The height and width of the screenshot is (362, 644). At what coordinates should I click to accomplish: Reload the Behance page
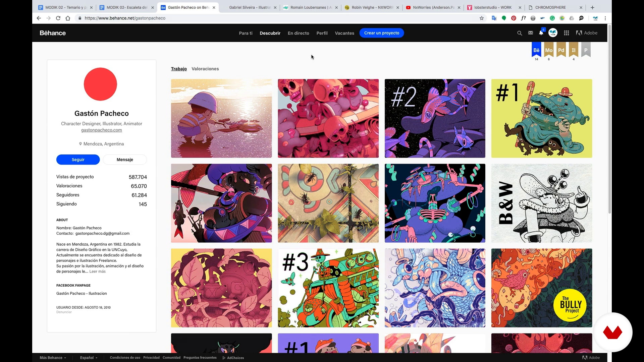point(58,18)
